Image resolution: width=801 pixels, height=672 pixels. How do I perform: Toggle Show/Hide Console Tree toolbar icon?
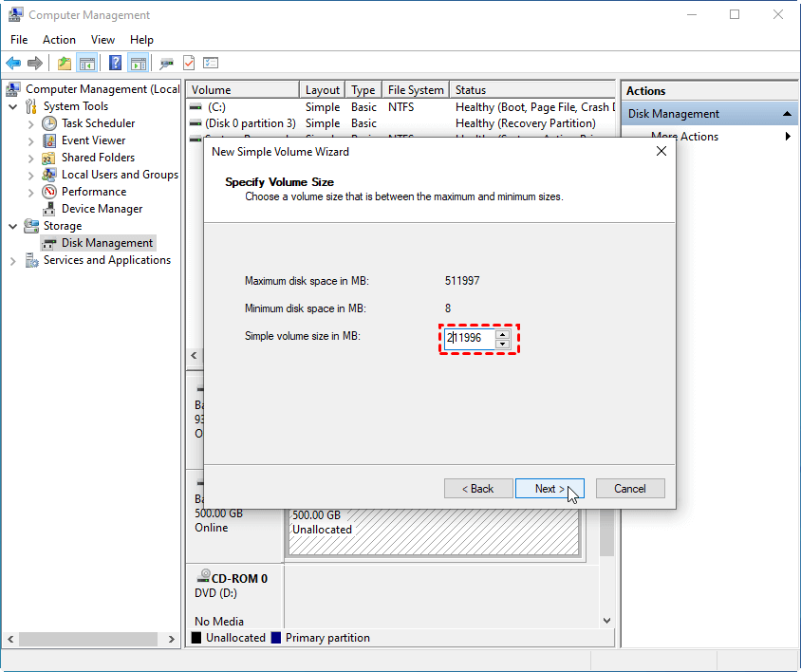pyautogui.click(x=87, y=64)
